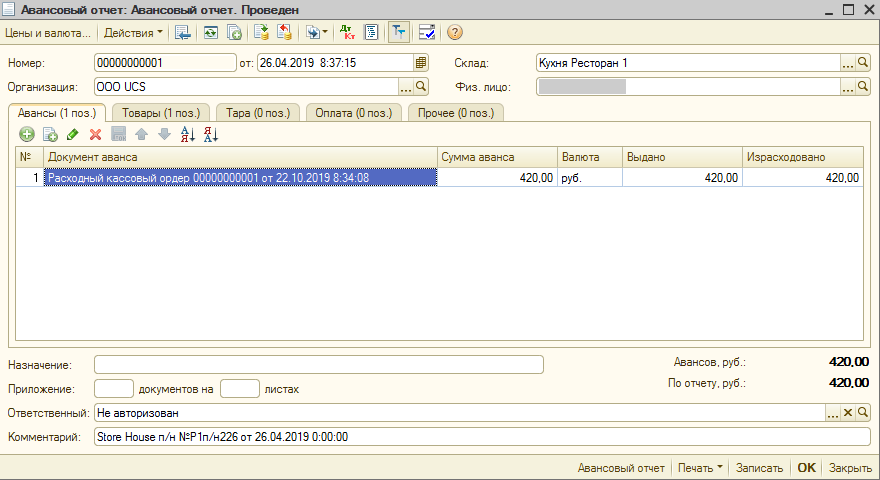This screenshot has height=480, width=880.
Task: Sort rows descending Я-А
Action: [x=211, y=134]
